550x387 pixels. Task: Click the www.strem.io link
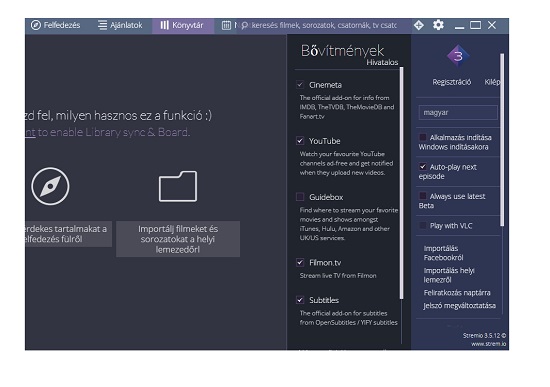(488, 344)
